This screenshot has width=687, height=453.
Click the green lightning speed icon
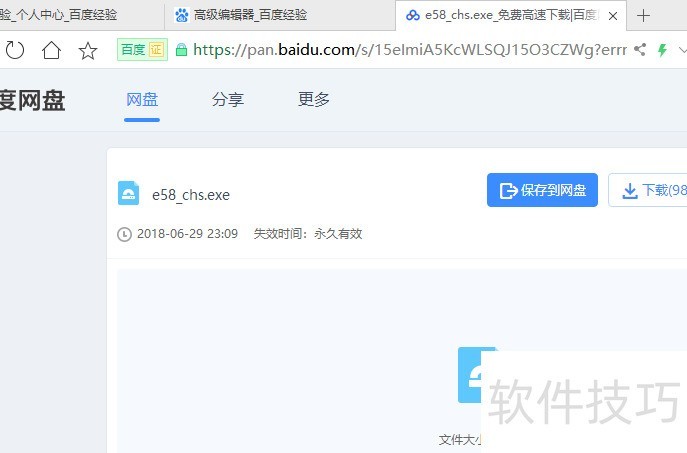pos(662,50)
